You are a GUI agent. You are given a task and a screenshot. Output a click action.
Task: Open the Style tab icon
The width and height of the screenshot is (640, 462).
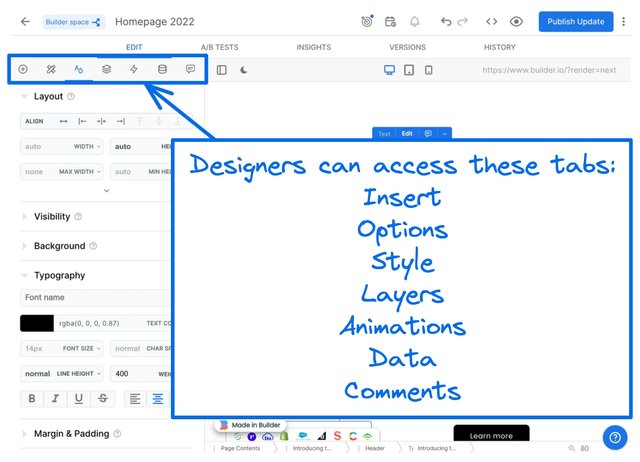click(79, 69)
